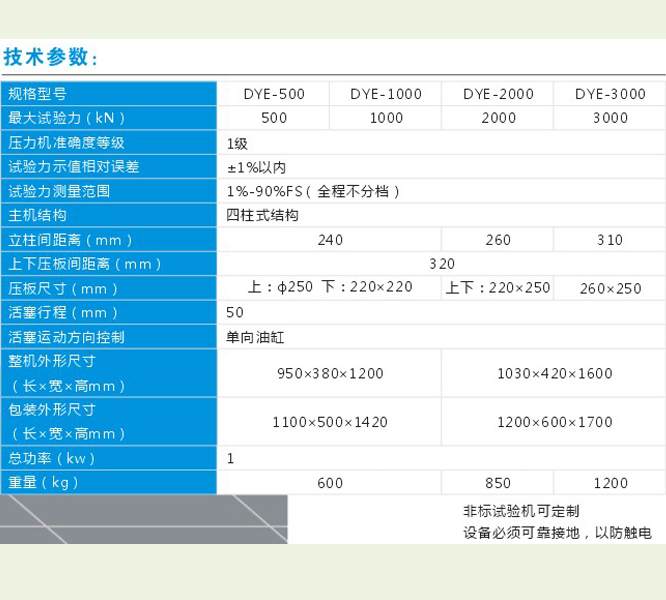Click the weight value 600

330,483
